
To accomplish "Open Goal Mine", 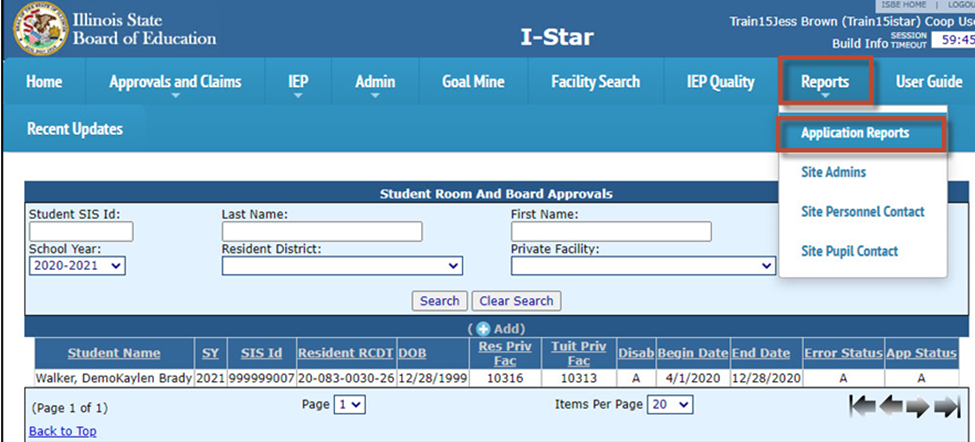I will click(x=473, y=81).
